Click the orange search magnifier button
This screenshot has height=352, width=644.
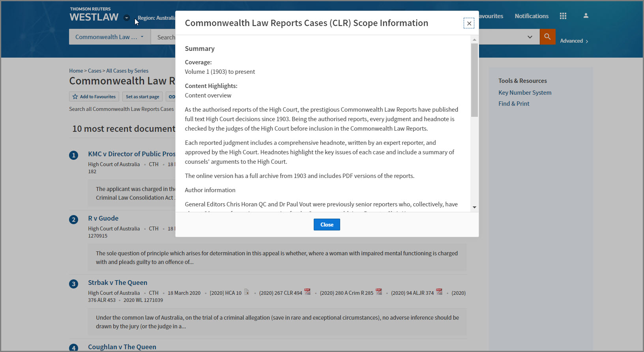point(547,37)
